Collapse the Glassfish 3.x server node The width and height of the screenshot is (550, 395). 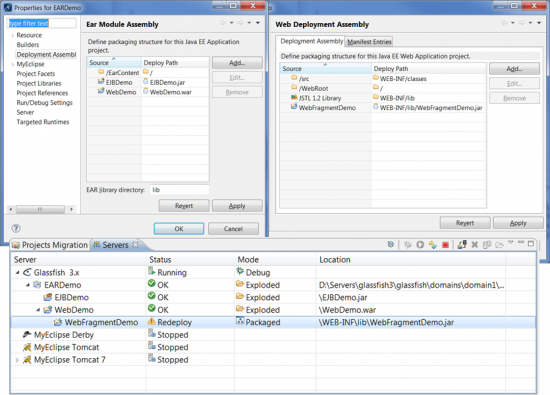click(18, 273)
